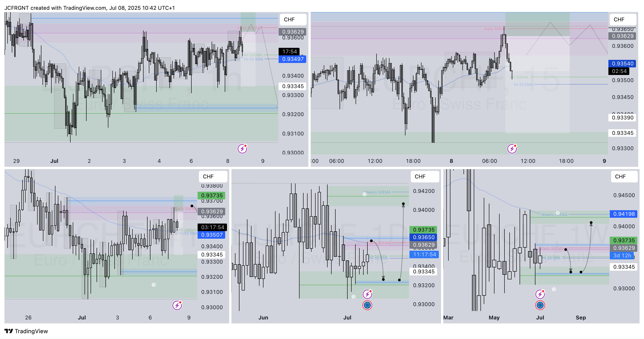Screen dimensions: 644x339
Task: Click the 1H 50 EMA label on 1h chart
Action: 253,59
